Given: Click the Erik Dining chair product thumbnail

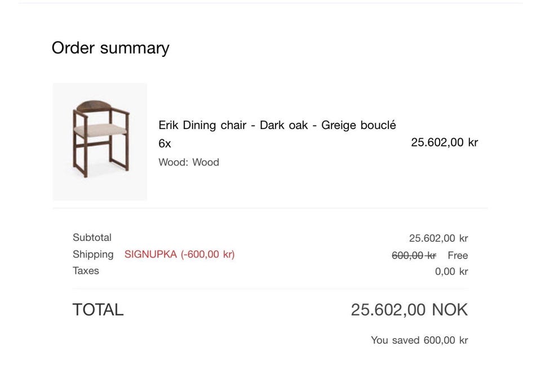Looking at the screenshot, I should click(x=100, y=142).
